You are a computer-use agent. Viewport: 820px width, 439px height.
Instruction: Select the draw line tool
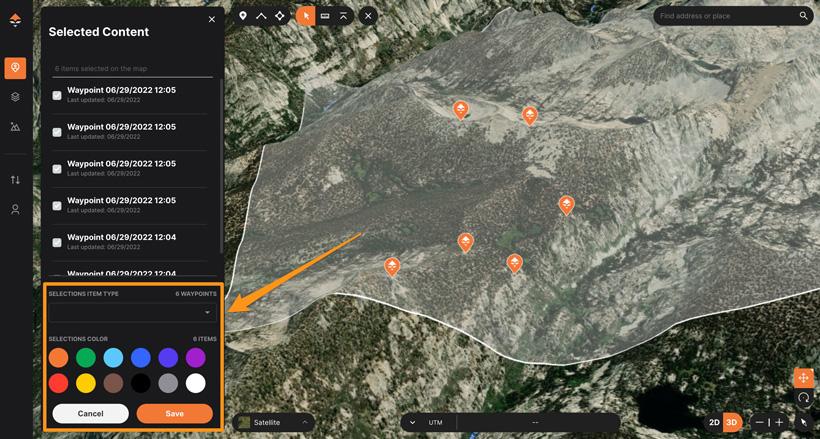tap(261, 16)
